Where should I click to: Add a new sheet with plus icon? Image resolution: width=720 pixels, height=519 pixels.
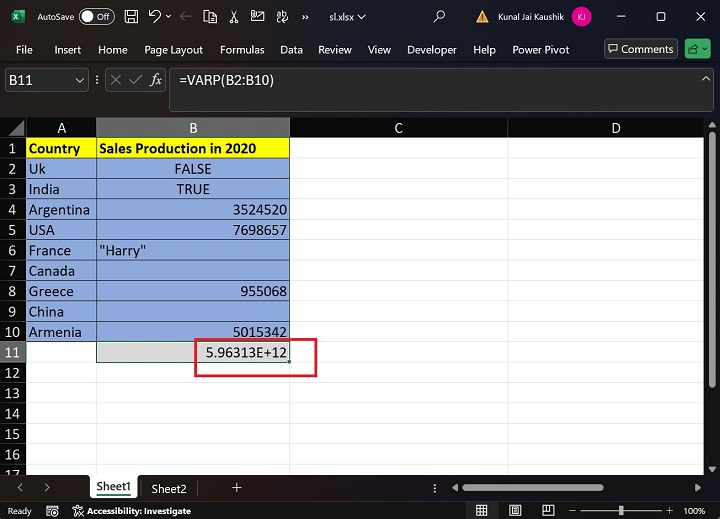click(x=236, y=487)
